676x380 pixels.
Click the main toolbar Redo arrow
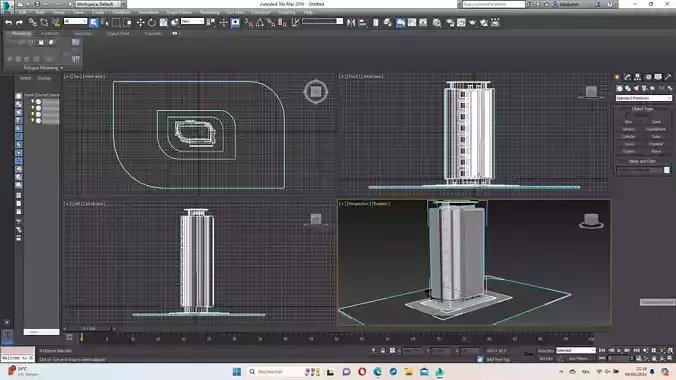[19, 22]
